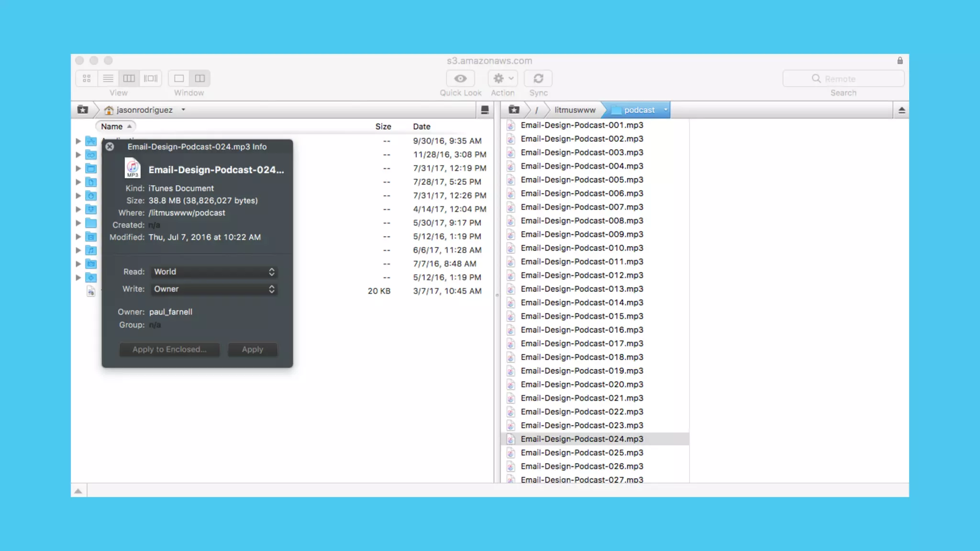Screen dimensions: 980x551
Task: Open the remote pane favorites star
Action: pyautogui.click(x=514, y=110)
